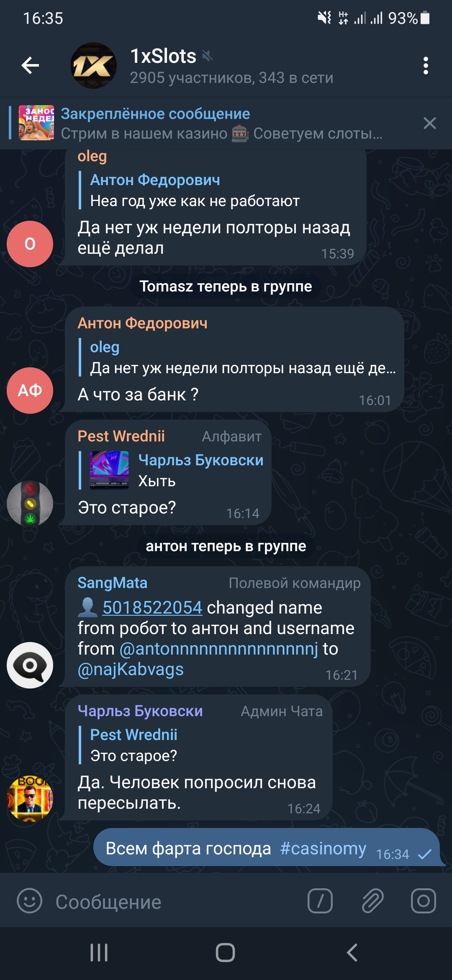Open the emoji picker smiley icon

[30, 901]
